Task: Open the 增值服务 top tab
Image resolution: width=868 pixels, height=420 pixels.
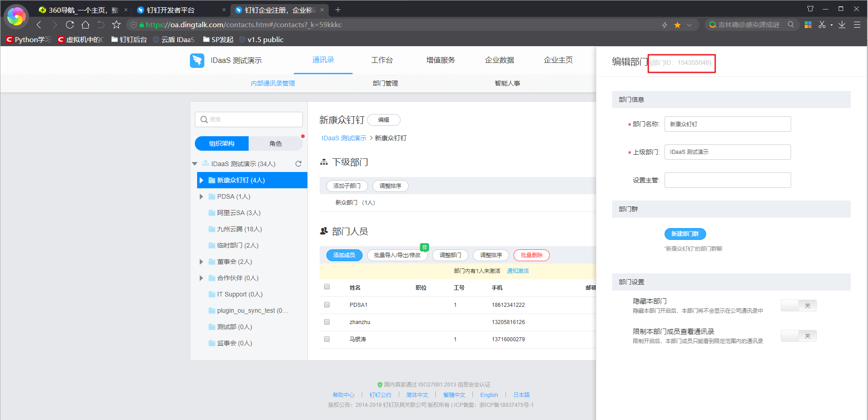Action: (x=441, y=60)
